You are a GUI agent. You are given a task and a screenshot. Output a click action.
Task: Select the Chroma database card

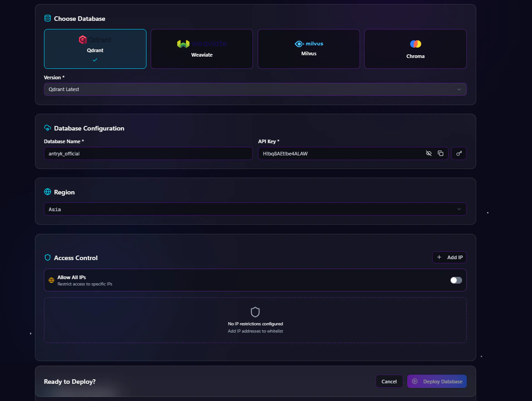[x=415, y=49]
